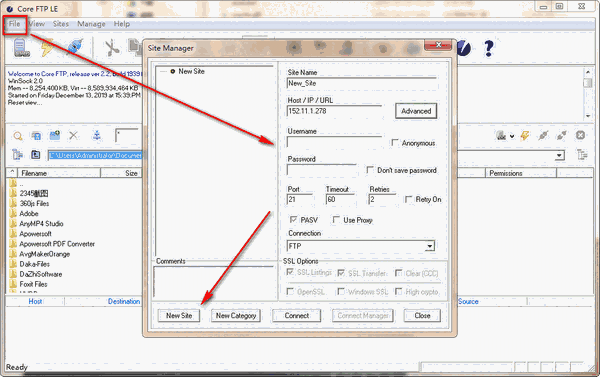
Task: Click the Site Name input field
Action: 361,83
